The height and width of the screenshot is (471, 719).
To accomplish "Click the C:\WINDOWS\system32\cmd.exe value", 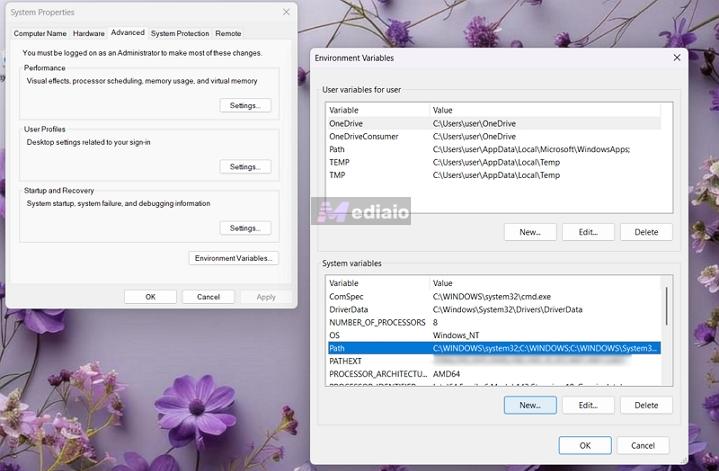I will click(x=492, y=297).
